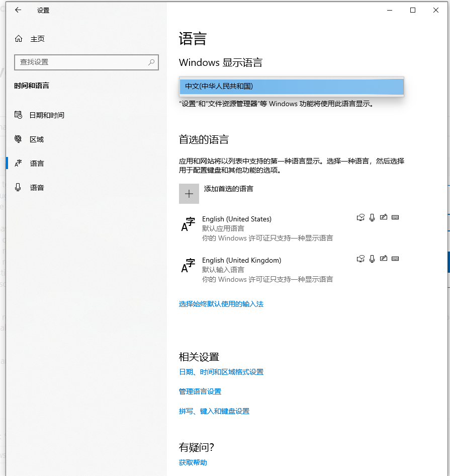Click the Windows 显示语言 heading
The width and height of the screenshot is (450, 476).
[x=221, y=62]
